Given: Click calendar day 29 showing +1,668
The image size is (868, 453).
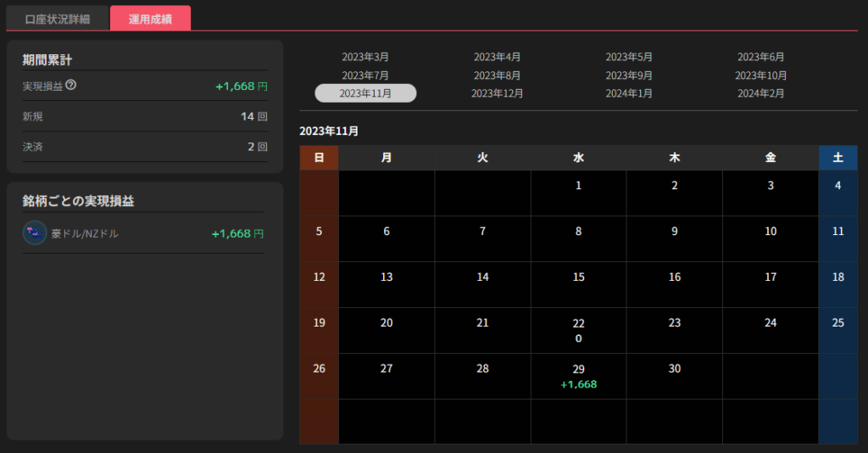Looking at the screenshot, I should 578,377.
